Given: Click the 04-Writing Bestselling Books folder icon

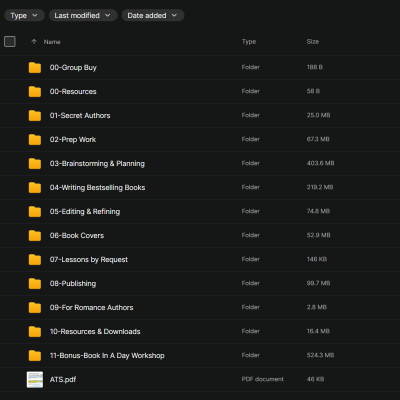Looking at the screenshot, I should pos(35,188).
